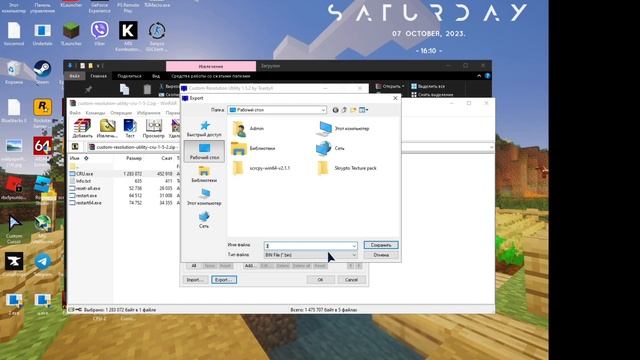
Task: Expand the file type BIN File dropdown
Action: point(353,255)
